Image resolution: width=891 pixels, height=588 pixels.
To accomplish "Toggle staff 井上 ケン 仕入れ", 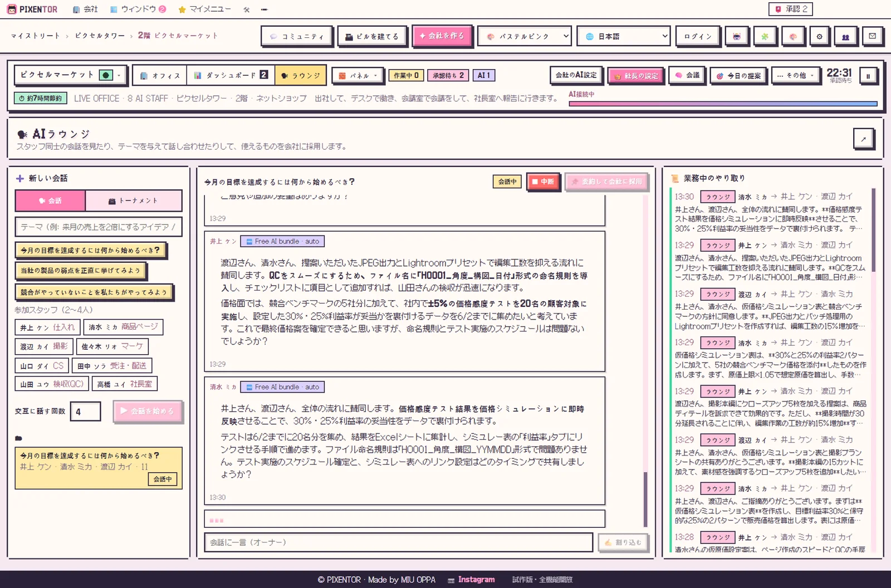I will coord(47,327).
